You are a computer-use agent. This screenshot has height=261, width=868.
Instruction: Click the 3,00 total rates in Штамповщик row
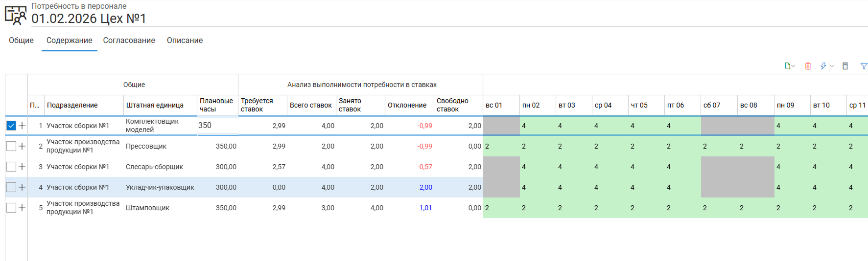pyautogui.click(x=328, y=208)
